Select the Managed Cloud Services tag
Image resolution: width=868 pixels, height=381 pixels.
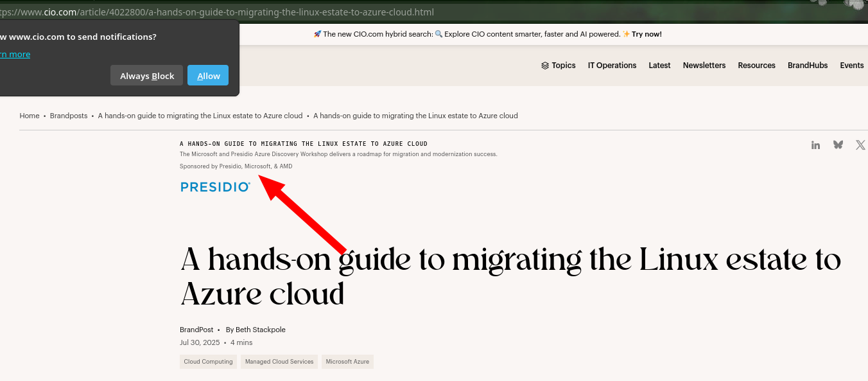coord(279,362)
